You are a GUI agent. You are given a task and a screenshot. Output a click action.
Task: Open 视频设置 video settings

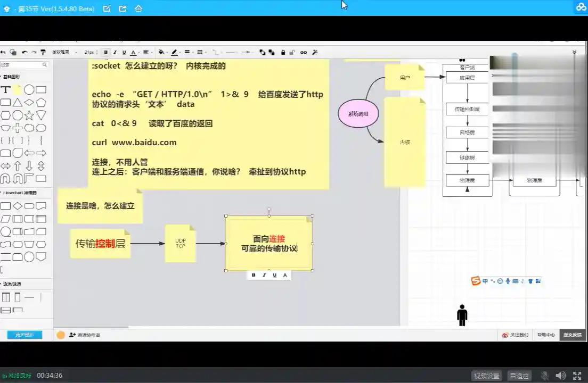(x=487, y=376)
